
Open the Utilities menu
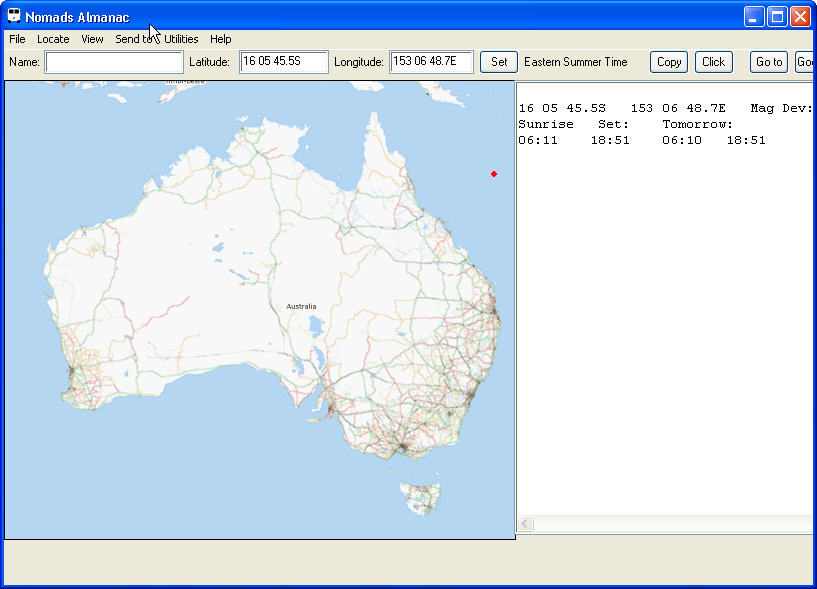[181, 39]
